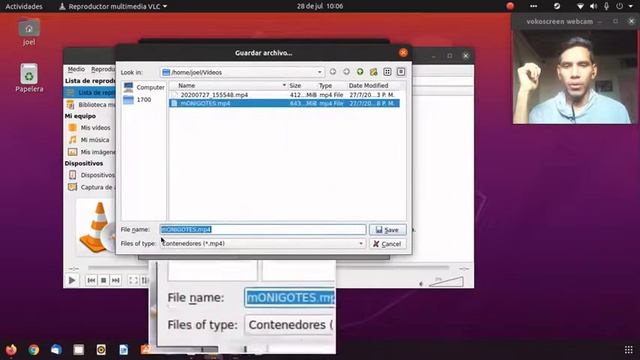Select the 1700 drive in sidebar
This screenshot has width=640, height=360.
(x=138, y=100)
